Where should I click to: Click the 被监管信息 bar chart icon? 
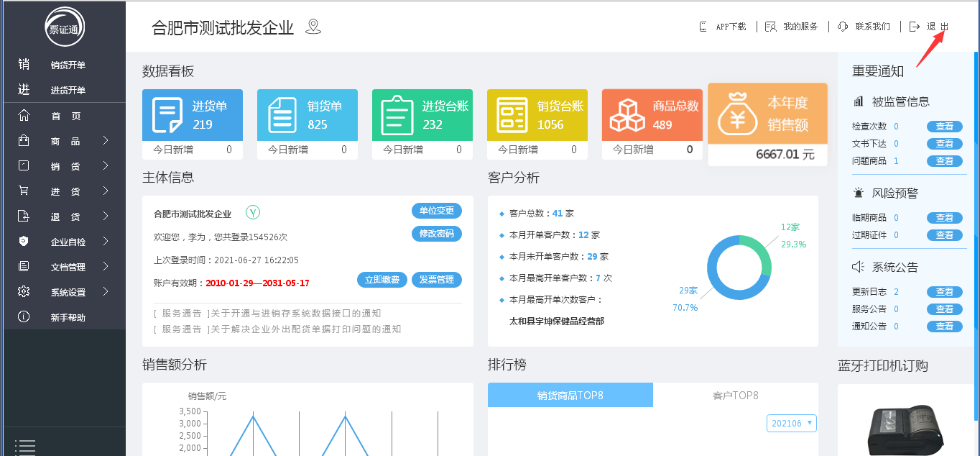(x=858, y=101)
